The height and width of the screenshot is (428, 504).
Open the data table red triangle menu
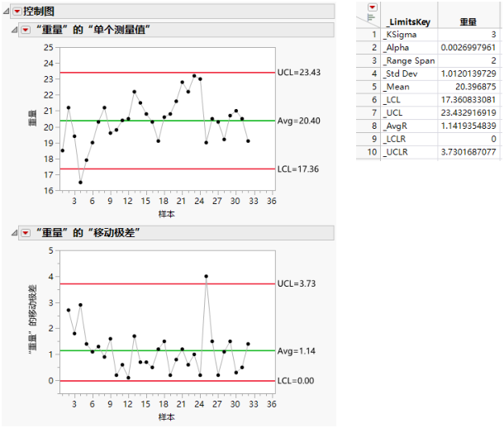pyautogui.click(x=372, y=7)
